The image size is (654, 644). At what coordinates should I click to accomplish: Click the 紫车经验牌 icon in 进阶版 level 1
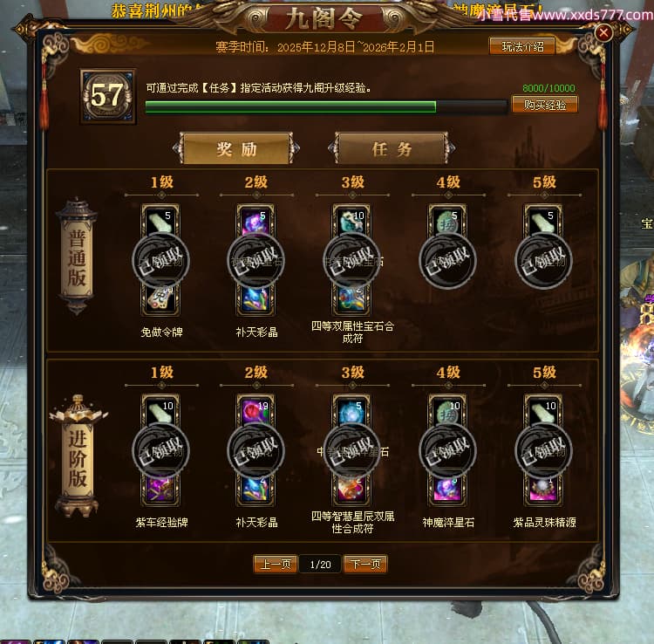[x=160, y=490]
